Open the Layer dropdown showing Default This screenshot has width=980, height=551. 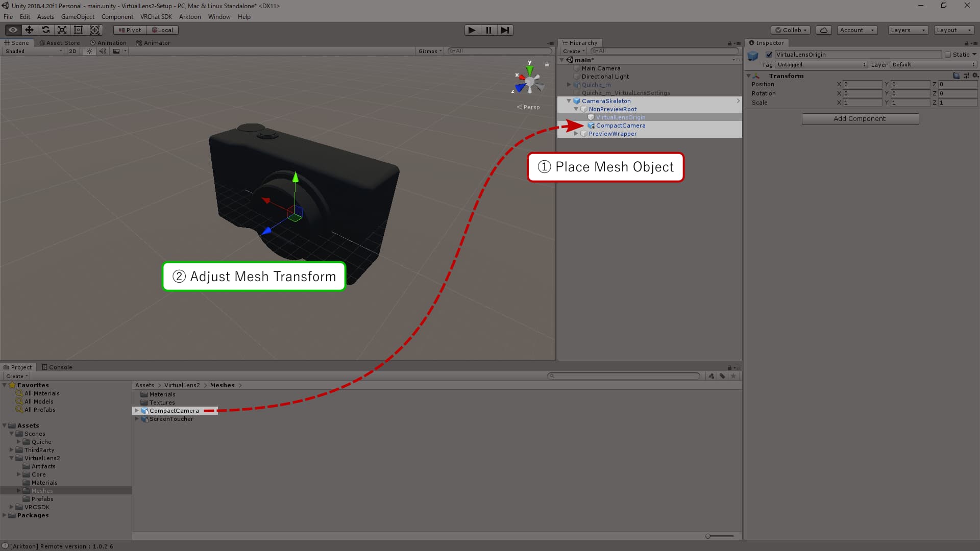pos(934,65)
